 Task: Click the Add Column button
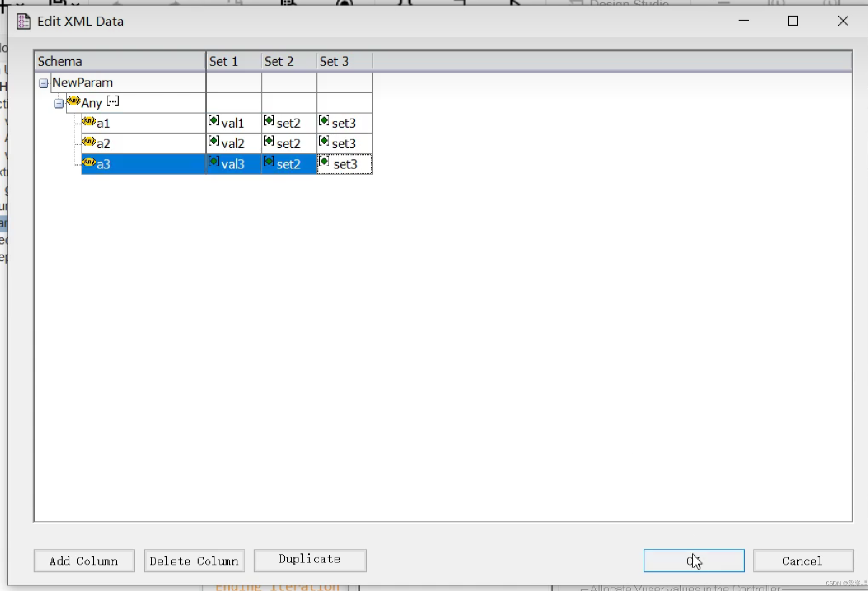84,560
